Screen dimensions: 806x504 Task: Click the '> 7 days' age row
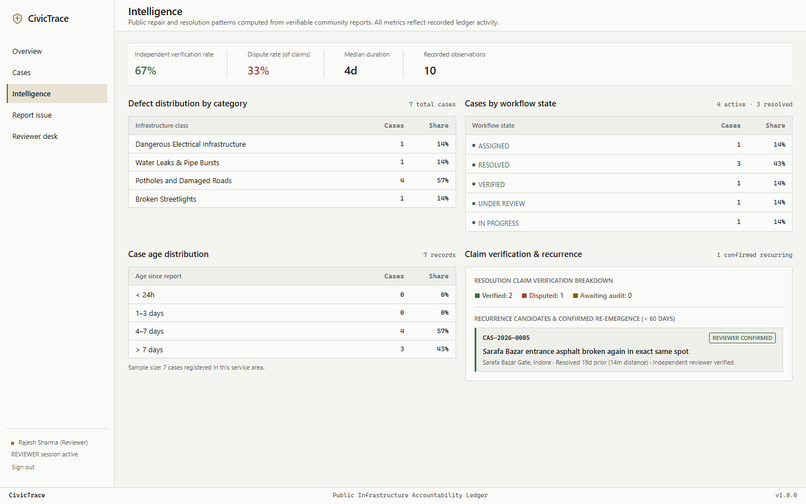(x=291, y=350)
